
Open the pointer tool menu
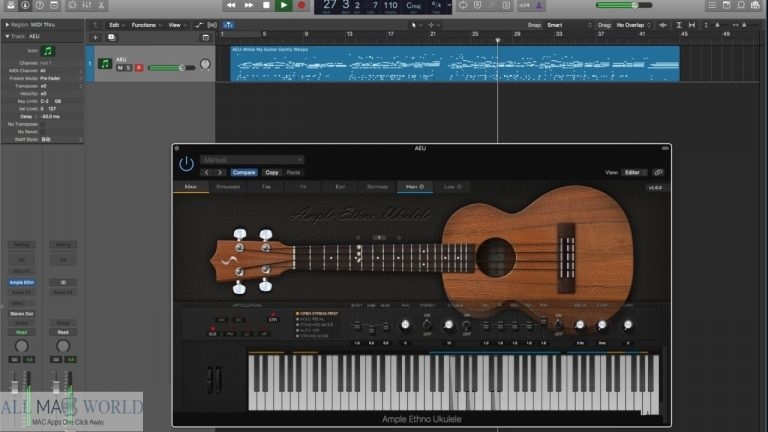pos(415,25)
